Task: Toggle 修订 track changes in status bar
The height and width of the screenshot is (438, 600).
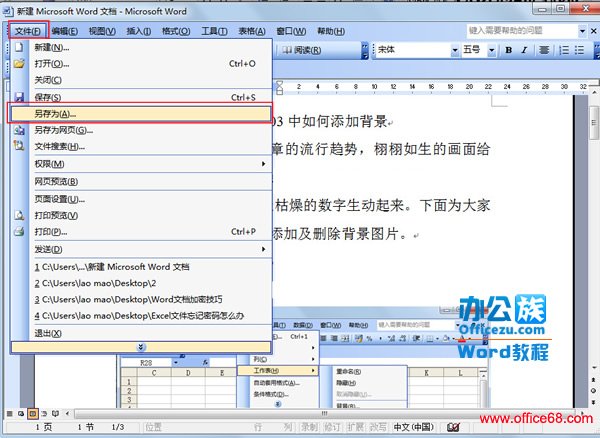Action: coord(331,427)
